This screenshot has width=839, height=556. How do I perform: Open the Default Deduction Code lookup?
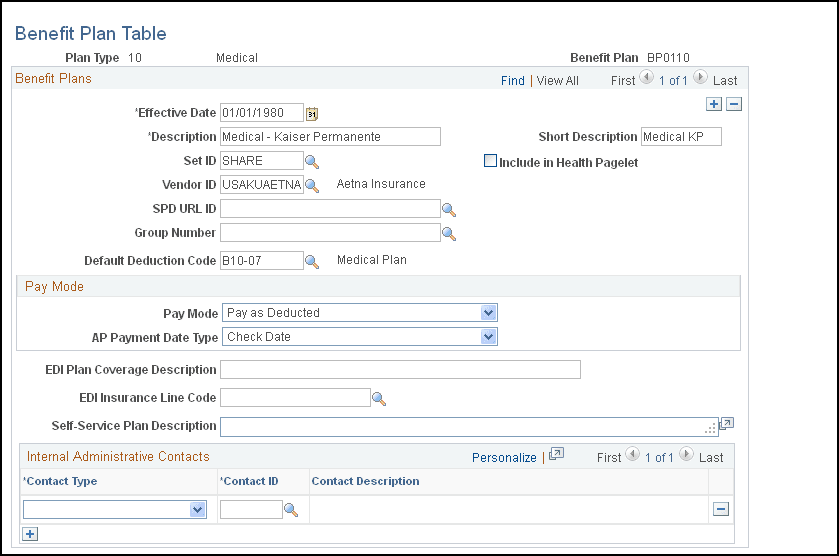(x=311, y=262)
